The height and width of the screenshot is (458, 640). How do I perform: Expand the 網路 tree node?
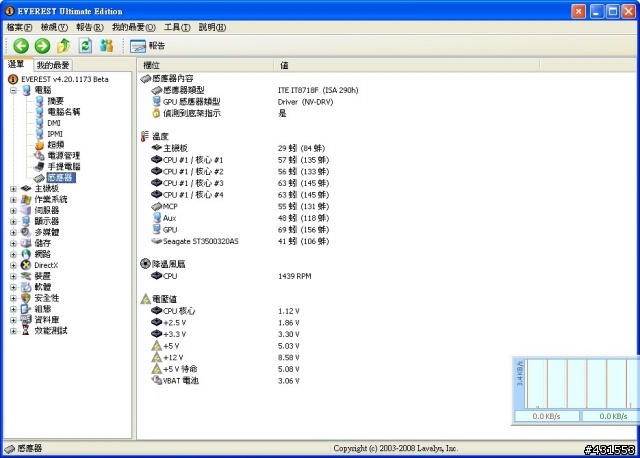pyautogui.click(x=13, y=254)
